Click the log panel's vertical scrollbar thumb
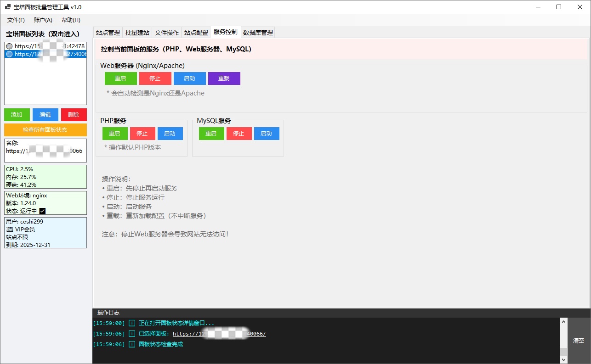 coord(563,352)
